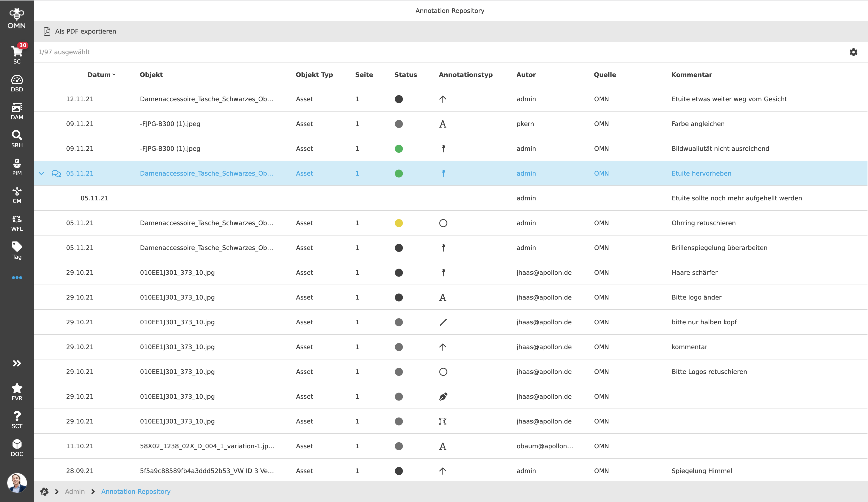Select the green status dot of 'Etuite hervorheben'

click(x=399, y=173)
